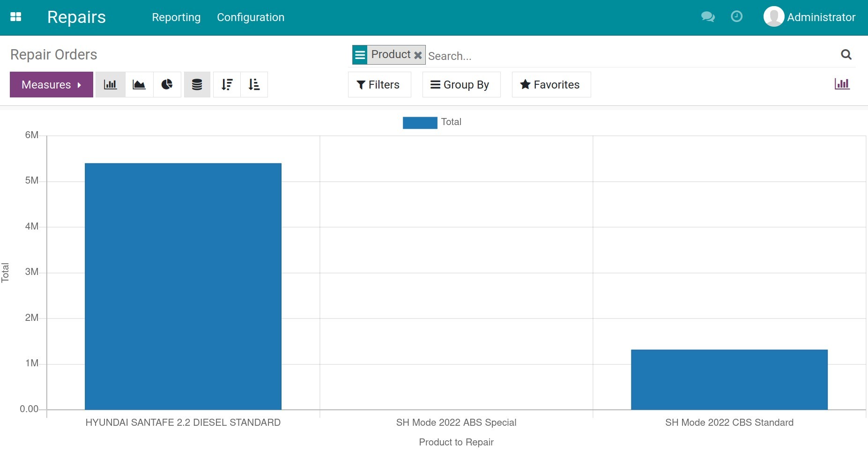The image size is (868, 452).
Task: Toggle stacked bars mode
Action: coord(197,85)
